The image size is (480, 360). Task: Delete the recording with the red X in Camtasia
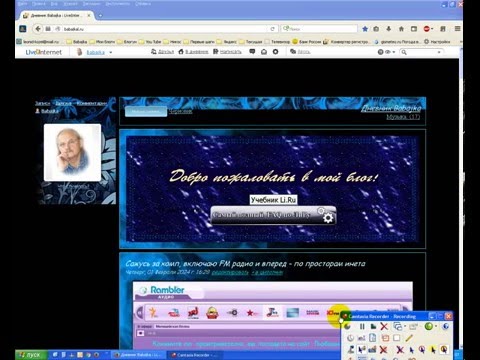coord(384,327)
